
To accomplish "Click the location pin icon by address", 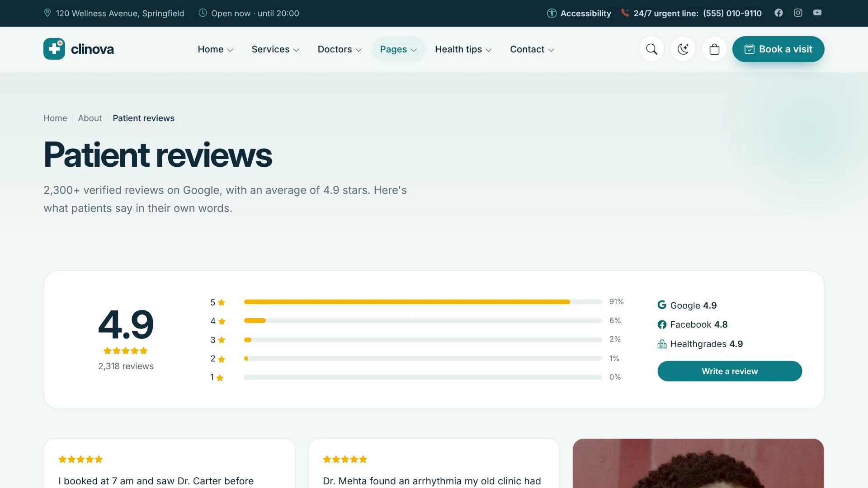I will click(x=47, y=13).
